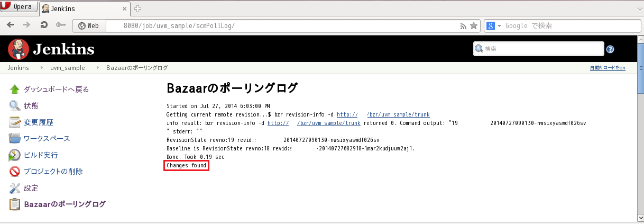The height and width of the screenshot is (224, 644).
Task: Click the tools configure icon
Action: (x=15, y=188)
